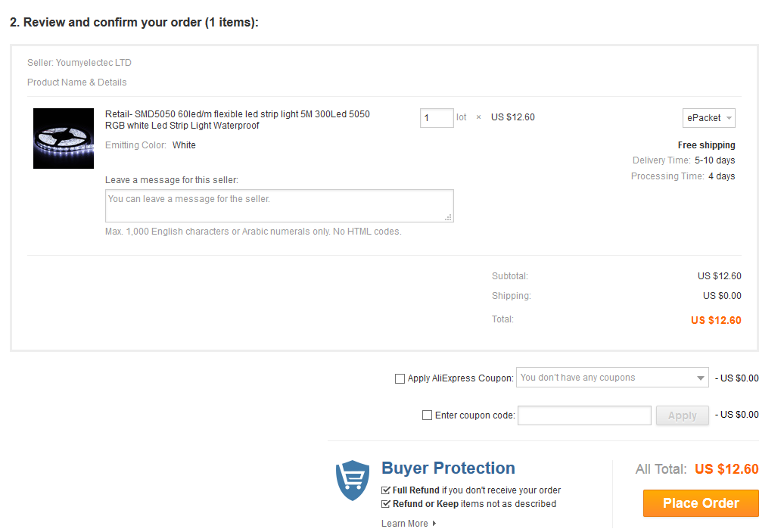Click the seller message text area
This screenshot has height=532, width=784.
[x=279, y=206]
